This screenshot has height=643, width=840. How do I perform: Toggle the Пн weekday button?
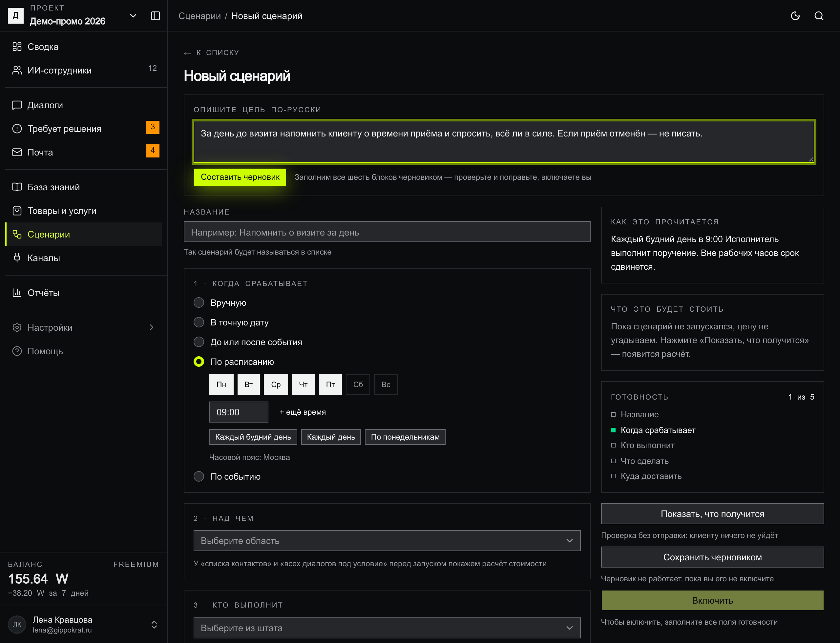221,384
